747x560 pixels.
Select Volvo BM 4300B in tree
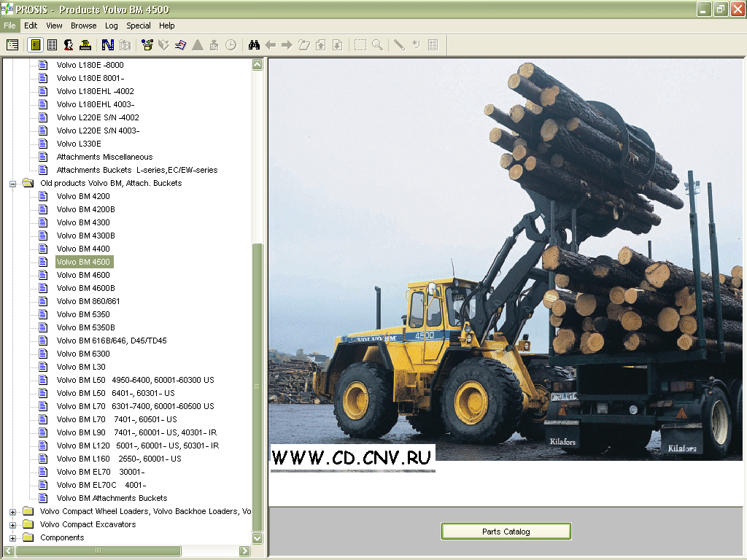click(86, 236)
